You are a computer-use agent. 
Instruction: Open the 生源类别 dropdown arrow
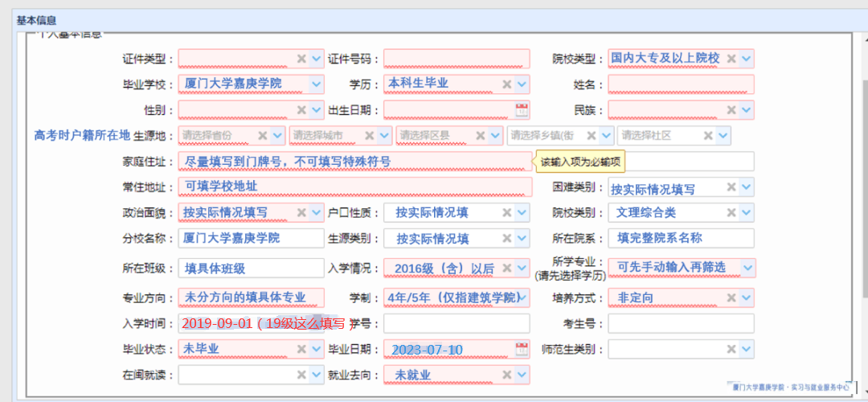[522, 238]
